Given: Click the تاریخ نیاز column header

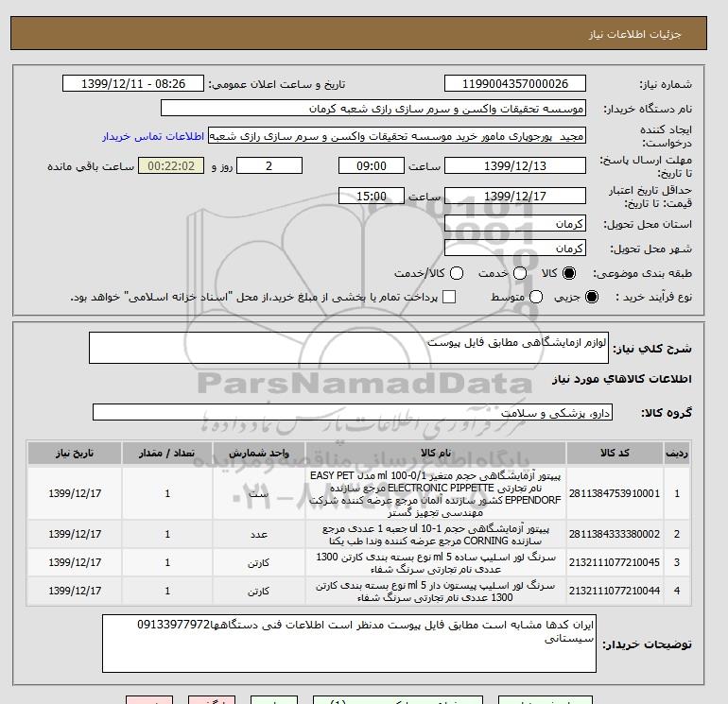Looking at the screenshot, I should pyautogui.click(x=75, y=453).
